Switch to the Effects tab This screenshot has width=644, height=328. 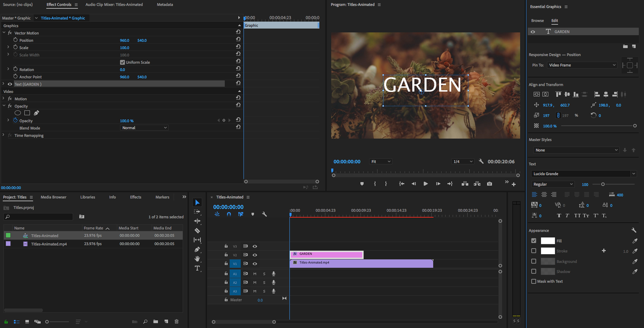point(135,197)
